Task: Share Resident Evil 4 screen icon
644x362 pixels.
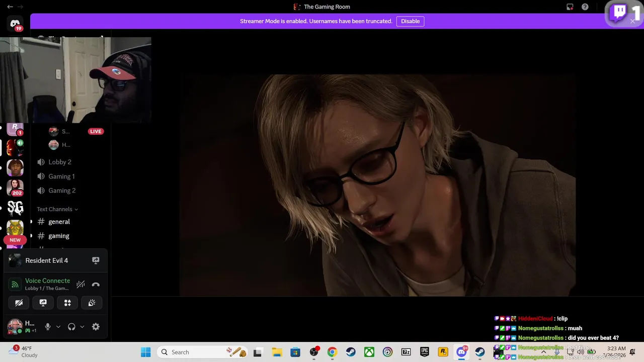Action: pos(96,260)
